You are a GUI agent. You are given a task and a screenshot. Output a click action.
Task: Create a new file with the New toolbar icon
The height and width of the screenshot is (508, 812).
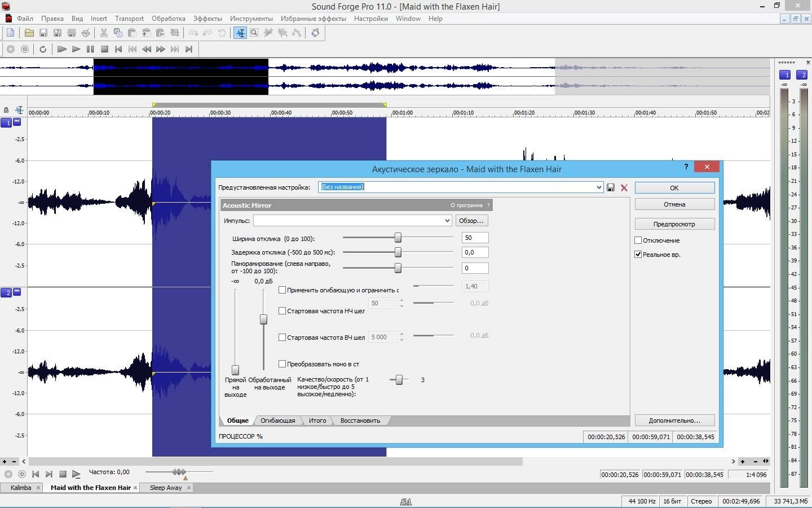click(x=10, y=33)
